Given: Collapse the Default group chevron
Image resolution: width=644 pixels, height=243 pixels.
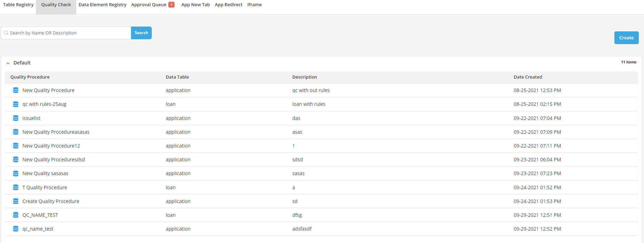Looking at the screenshot, I should [x=8, y=63].
